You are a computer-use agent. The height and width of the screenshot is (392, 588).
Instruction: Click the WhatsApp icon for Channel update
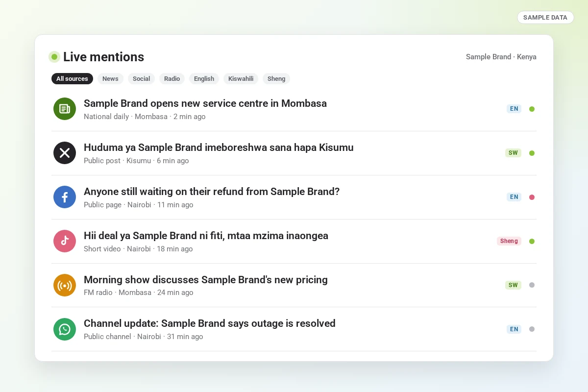point(65,329)
